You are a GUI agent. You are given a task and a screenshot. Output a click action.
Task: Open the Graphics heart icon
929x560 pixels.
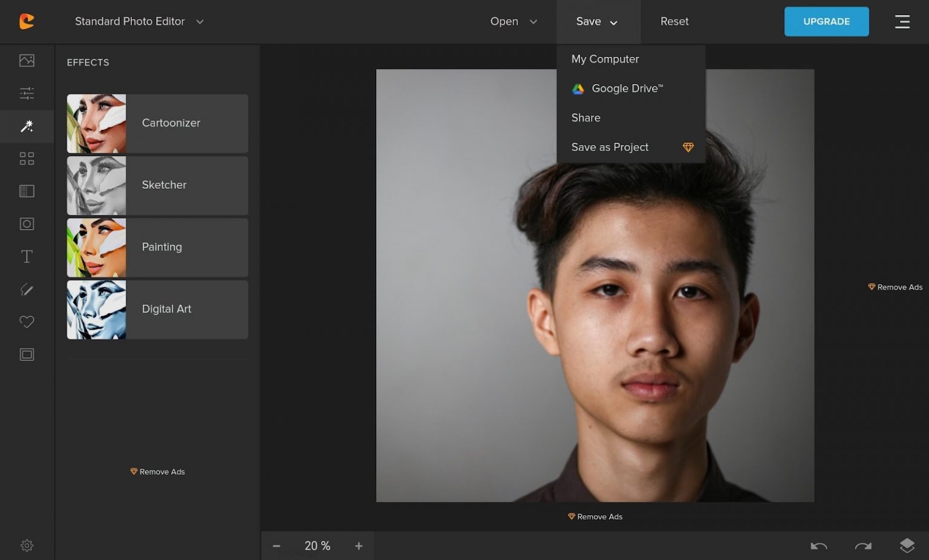27,322
